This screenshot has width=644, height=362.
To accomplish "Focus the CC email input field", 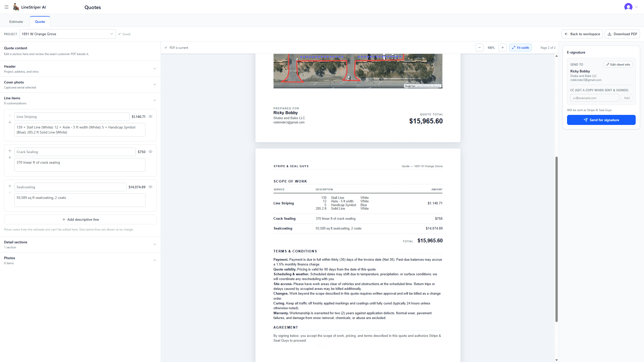I will pyautogui.click(x=595, y=98).
